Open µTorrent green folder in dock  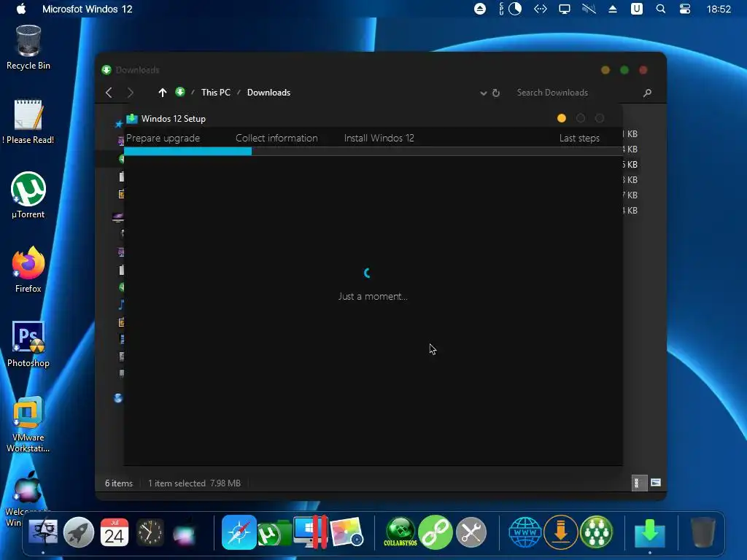click(x=274, y=533)
